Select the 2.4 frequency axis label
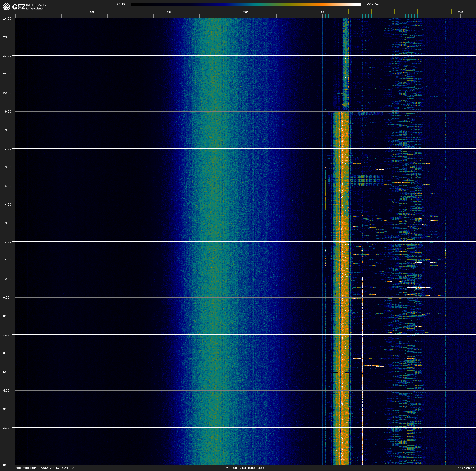Screen dimensions: 476x471 click(x=322, y=12)
